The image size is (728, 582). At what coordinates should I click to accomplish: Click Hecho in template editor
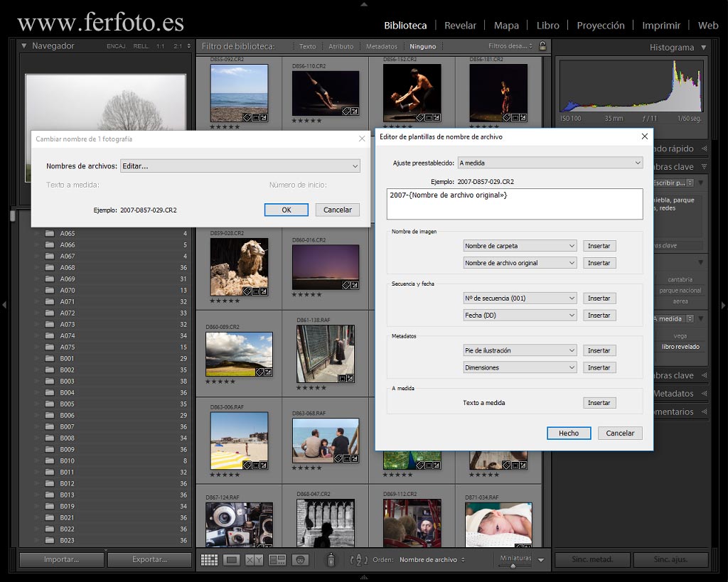pos(569,433)
